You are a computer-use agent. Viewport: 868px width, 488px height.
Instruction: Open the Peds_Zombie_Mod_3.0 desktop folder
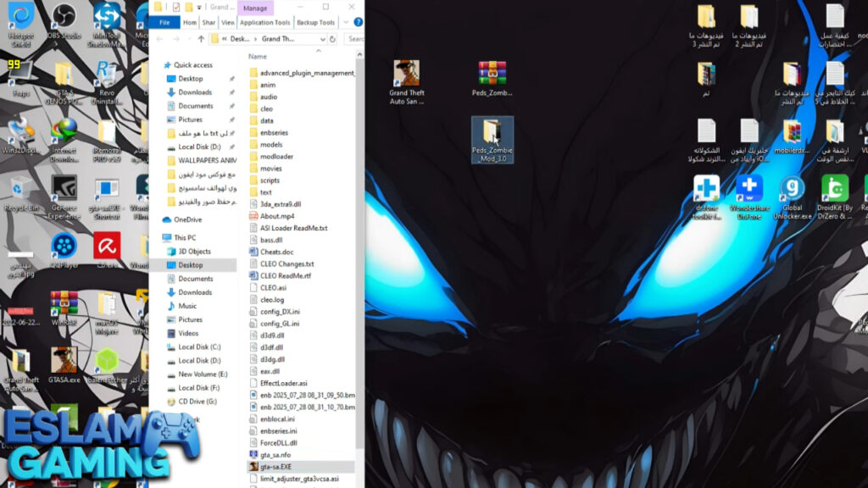[x=492, y=134]
